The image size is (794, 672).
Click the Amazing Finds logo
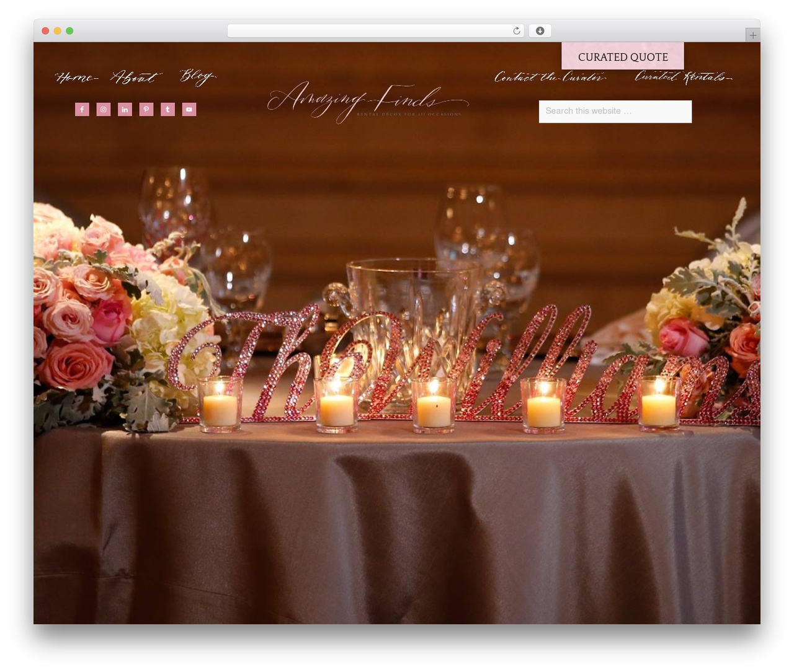point(368,102)
